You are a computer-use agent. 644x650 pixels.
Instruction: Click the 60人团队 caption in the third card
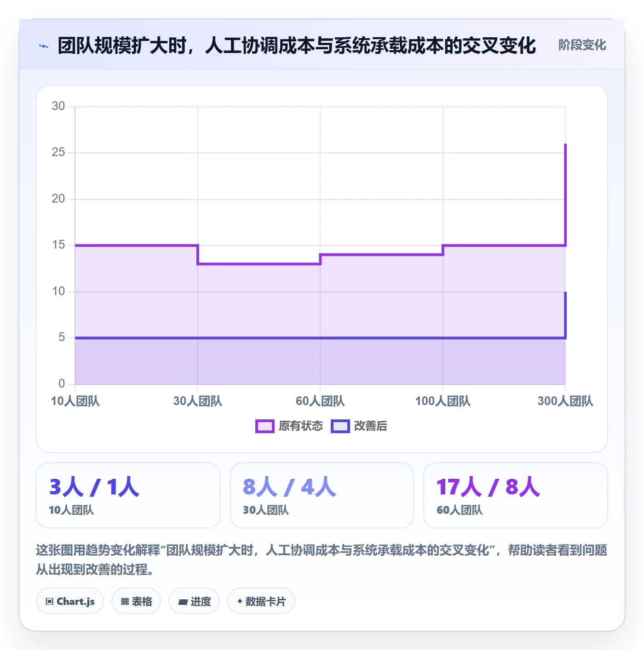[x=460, y=510]
